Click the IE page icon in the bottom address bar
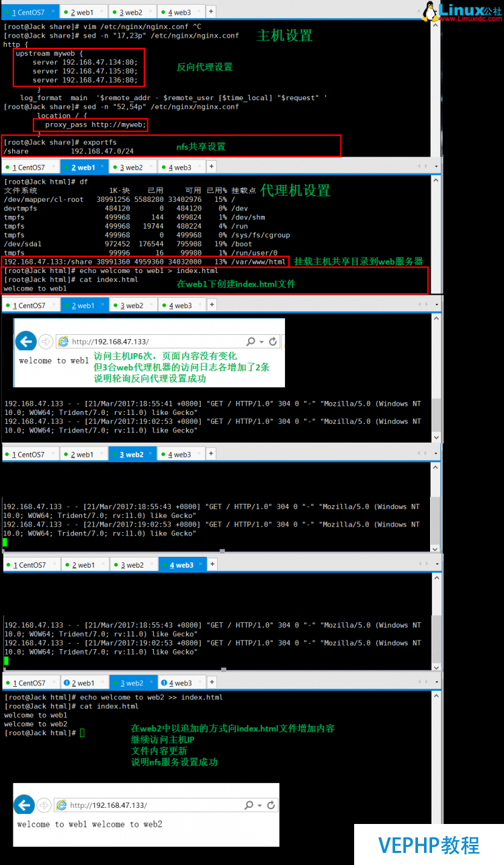Screen dimensions: 504x865 61,805
